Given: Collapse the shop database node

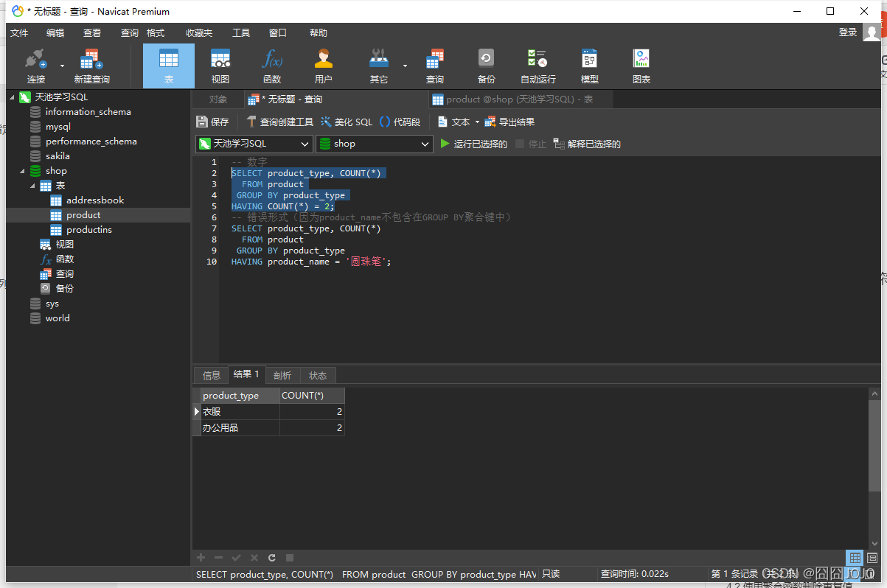Looking at the screenshot, I should coord(22,171).
